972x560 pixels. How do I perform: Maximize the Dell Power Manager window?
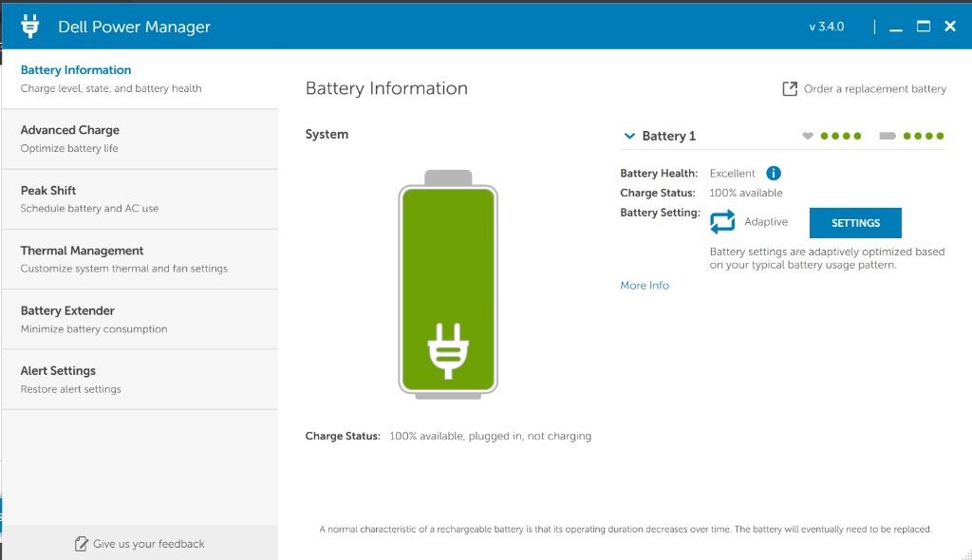(x=923, y=27)
